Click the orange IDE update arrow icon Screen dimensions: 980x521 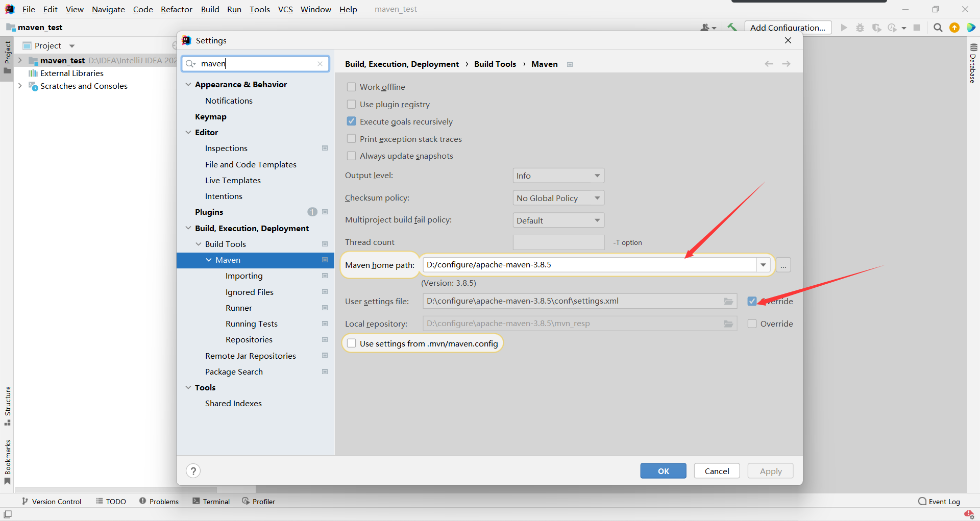click(x=954, y=28)
